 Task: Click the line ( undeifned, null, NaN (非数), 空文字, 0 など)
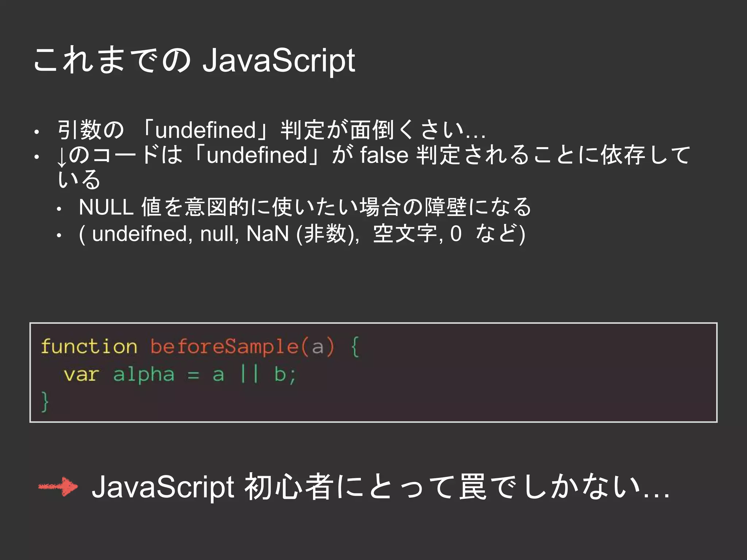[x=302, y=234]
